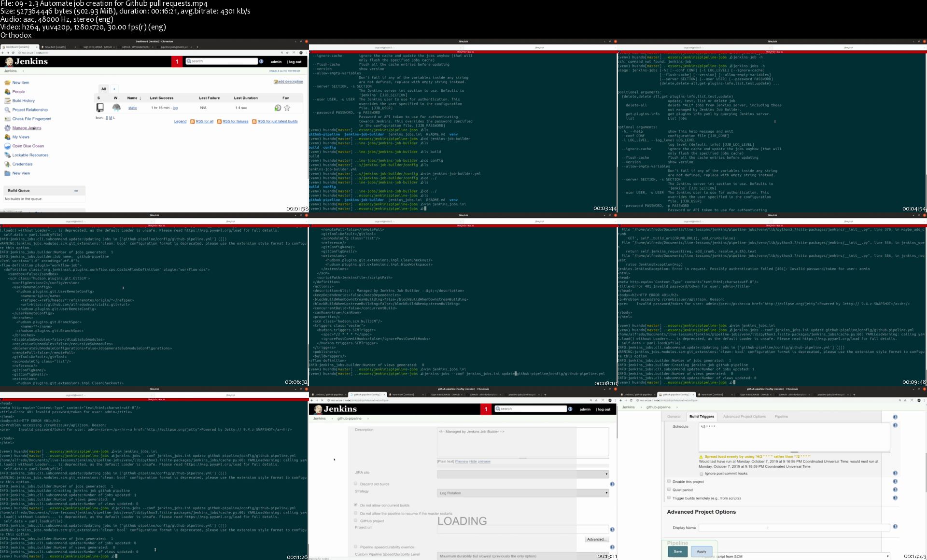The image size is (927, 560).
Task: Enable Disable this project checkbox
Action: 669,481
